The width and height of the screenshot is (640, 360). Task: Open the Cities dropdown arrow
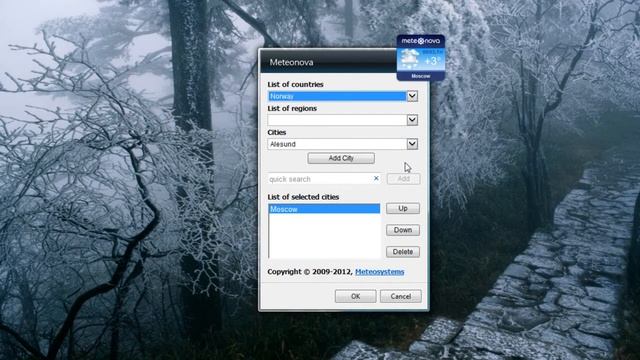pos(412,144)
